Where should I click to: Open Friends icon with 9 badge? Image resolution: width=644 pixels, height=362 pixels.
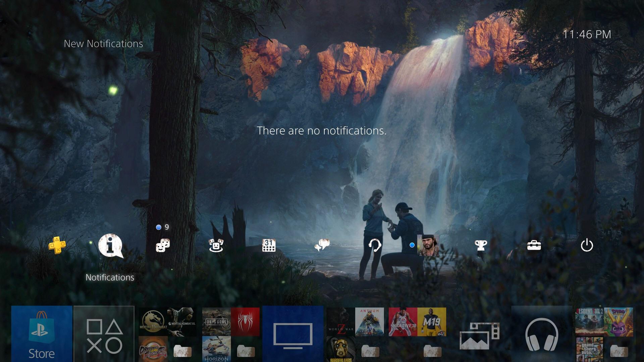pos(163,245)
